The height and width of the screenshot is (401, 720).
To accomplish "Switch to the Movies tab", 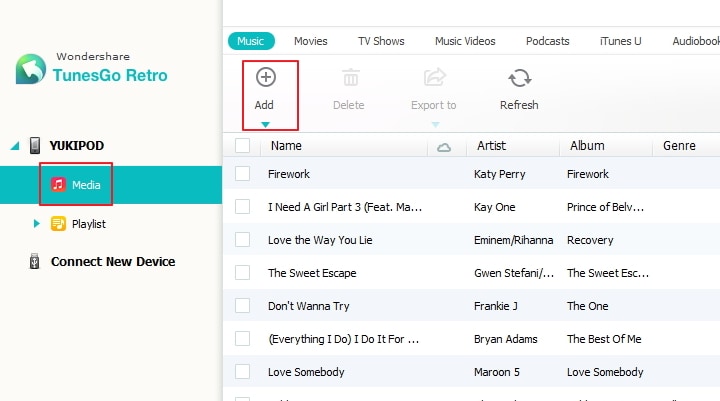I will pos(311,41).
